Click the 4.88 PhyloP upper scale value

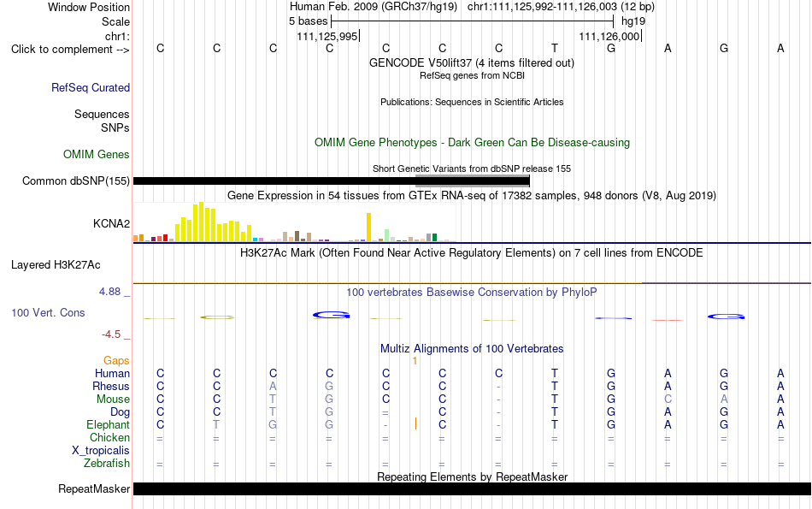pyautogui.click(x=109, y=292)
